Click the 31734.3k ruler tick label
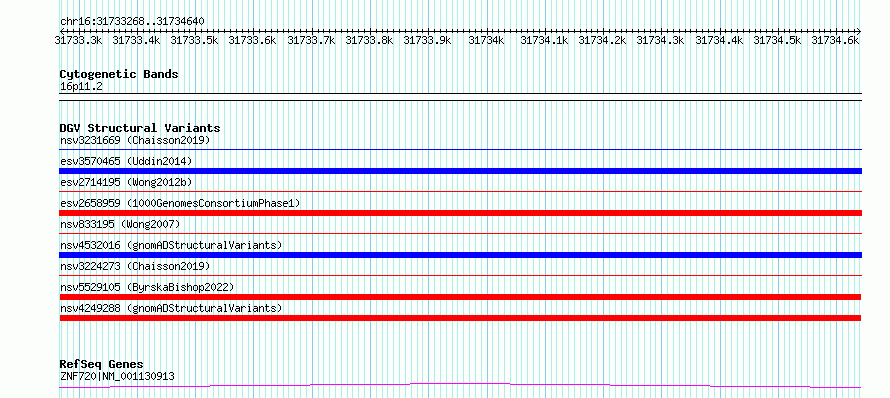Viewport: 890px width, 398px height. [x=660, y=40]
